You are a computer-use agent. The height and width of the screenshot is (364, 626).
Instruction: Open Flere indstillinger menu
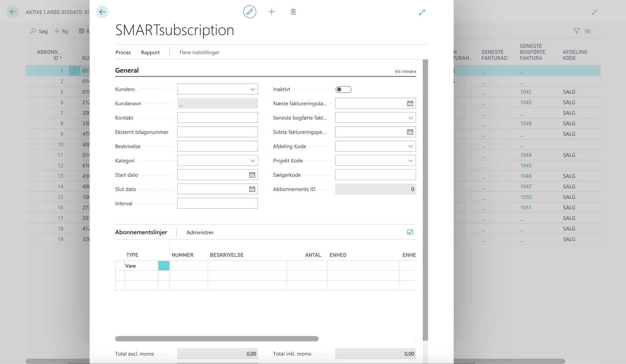199,52
